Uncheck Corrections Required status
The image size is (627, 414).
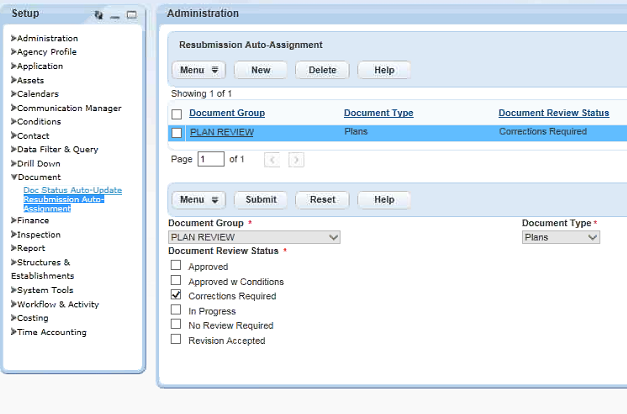tap(176, 296)
